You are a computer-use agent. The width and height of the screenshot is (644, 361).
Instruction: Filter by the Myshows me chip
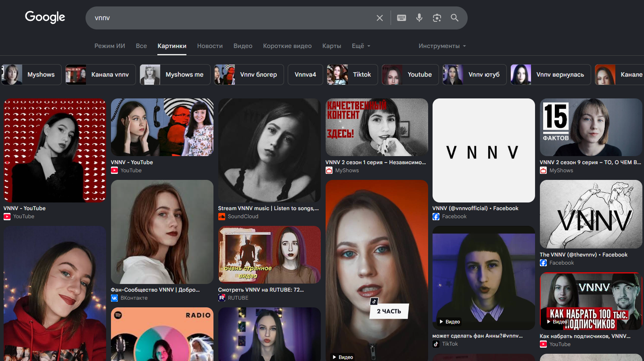(x=175, y=75)
